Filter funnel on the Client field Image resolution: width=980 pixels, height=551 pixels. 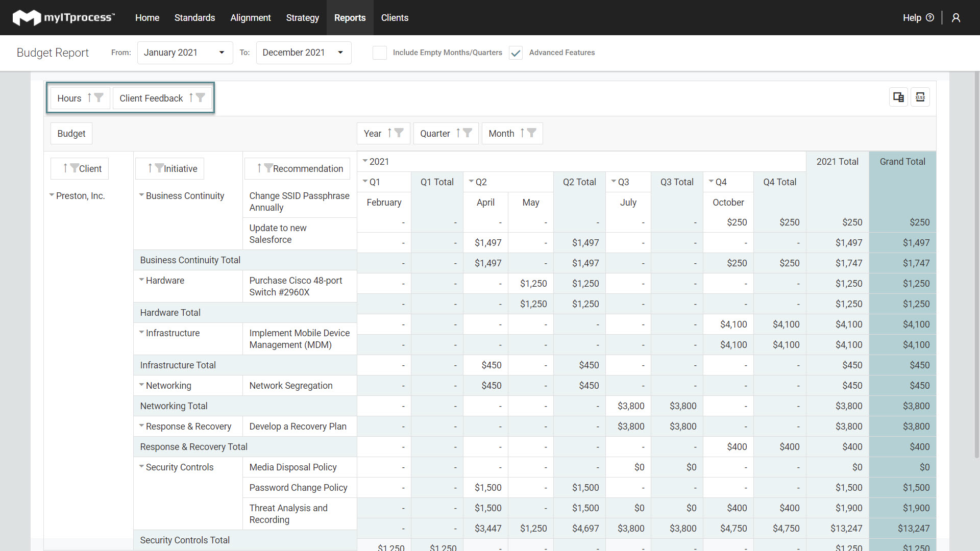[x=75, y=168]
